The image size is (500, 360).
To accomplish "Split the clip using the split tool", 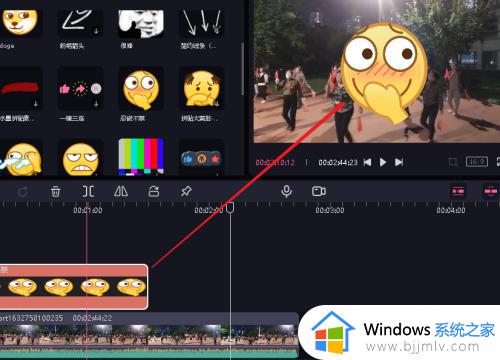I will tap(88, 191).
